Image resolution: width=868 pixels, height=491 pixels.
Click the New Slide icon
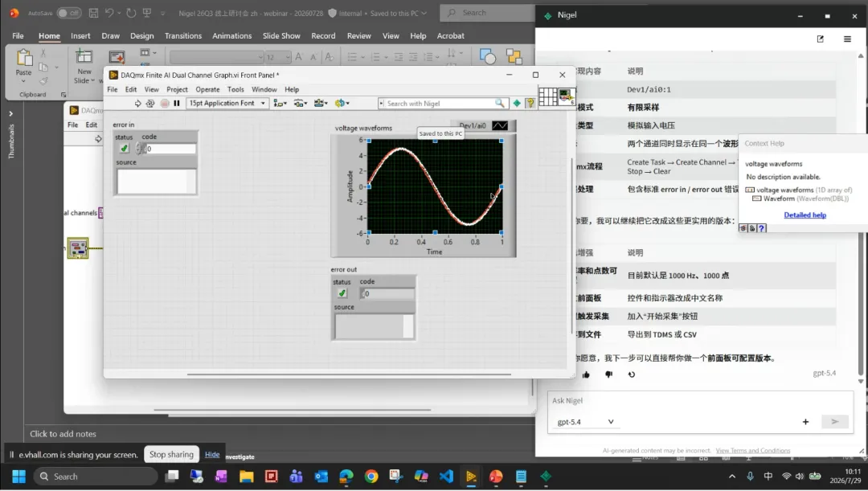[x=84, y=56]
